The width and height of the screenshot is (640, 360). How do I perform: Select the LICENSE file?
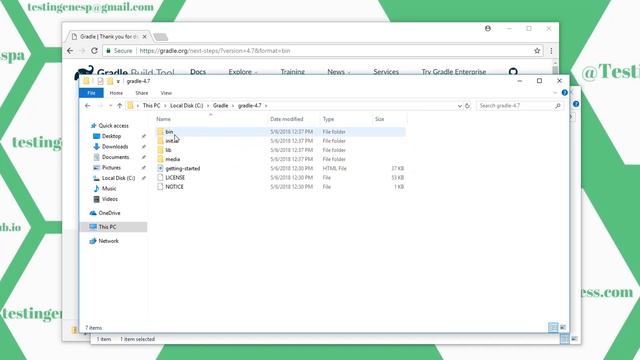tap(175, 178)
